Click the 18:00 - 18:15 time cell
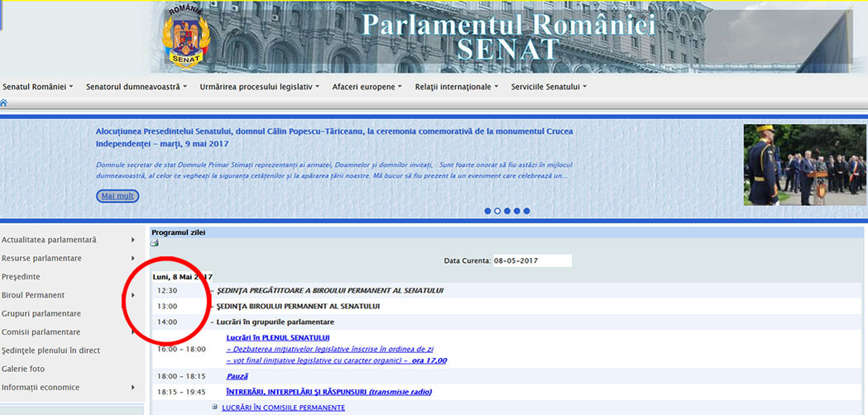Viewport: 868px width, 415px height. coord(181,376)
